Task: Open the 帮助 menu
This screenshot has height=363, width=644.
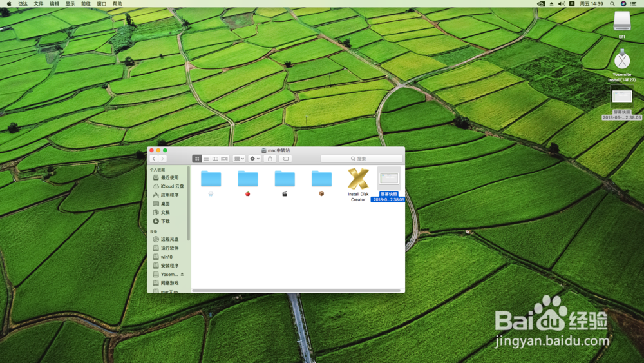Action: (117, 4)
